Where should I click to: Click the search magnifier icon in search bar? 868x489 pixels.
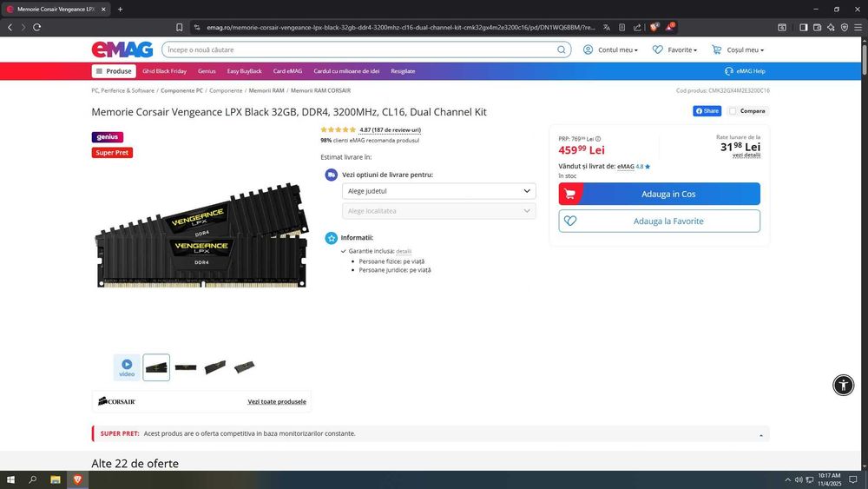point(562,50)
